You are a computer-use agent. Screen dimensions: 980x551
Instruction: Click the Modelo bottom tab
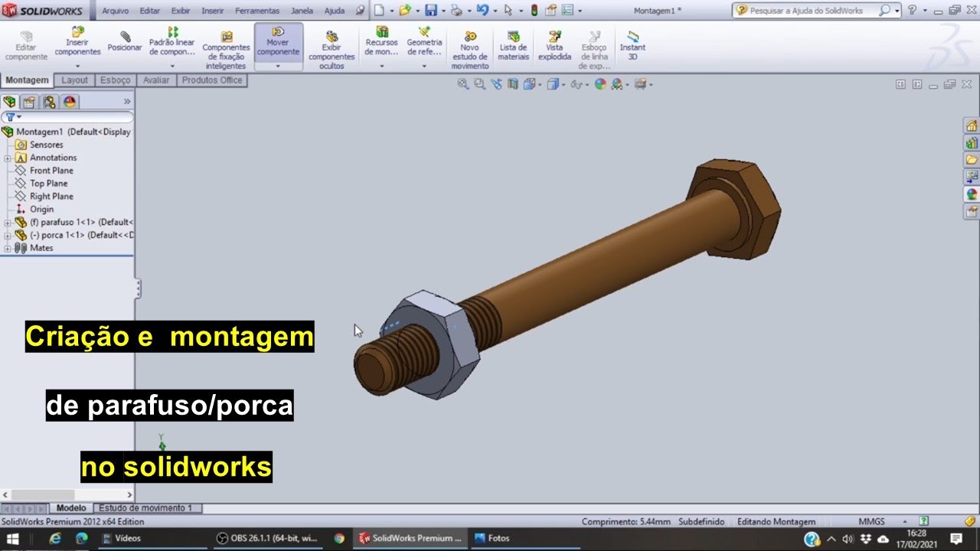coord(71,508)
